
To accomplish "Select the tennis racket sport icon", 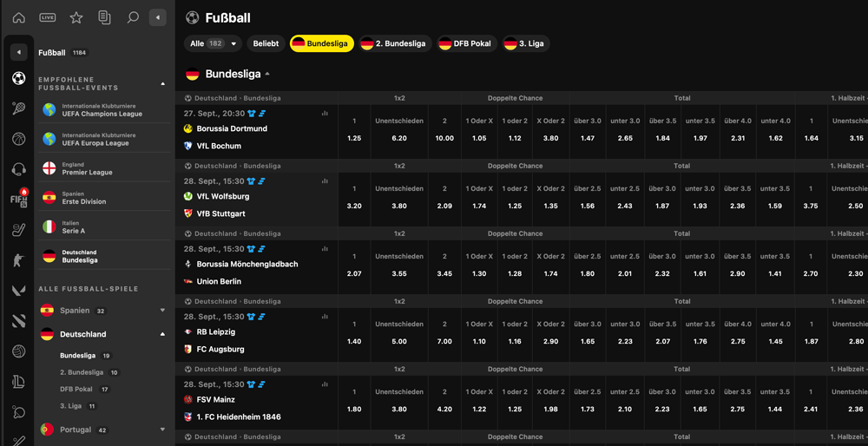I will pos(19,108).
